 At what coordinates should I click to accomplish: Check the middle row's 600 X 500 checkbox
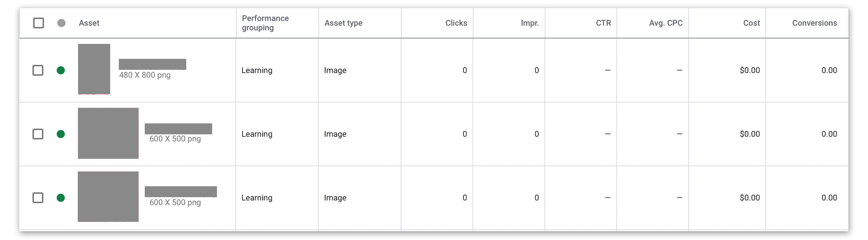point(38,134)
